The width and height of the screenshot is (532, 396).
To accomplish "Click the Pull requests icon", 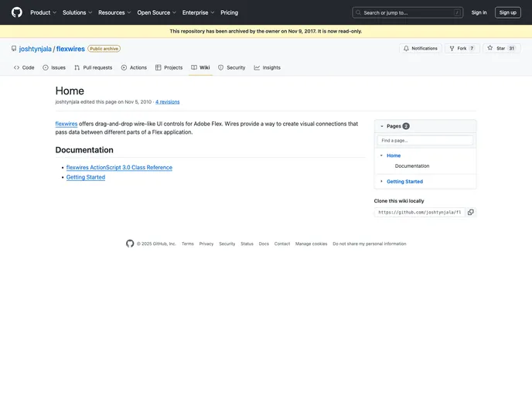I will click(77, 67).
